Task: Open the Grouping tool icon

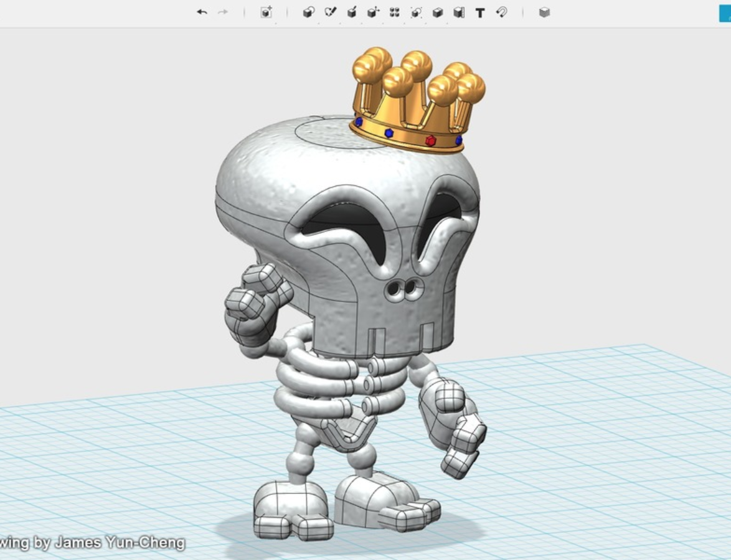Action: (416, 12)
